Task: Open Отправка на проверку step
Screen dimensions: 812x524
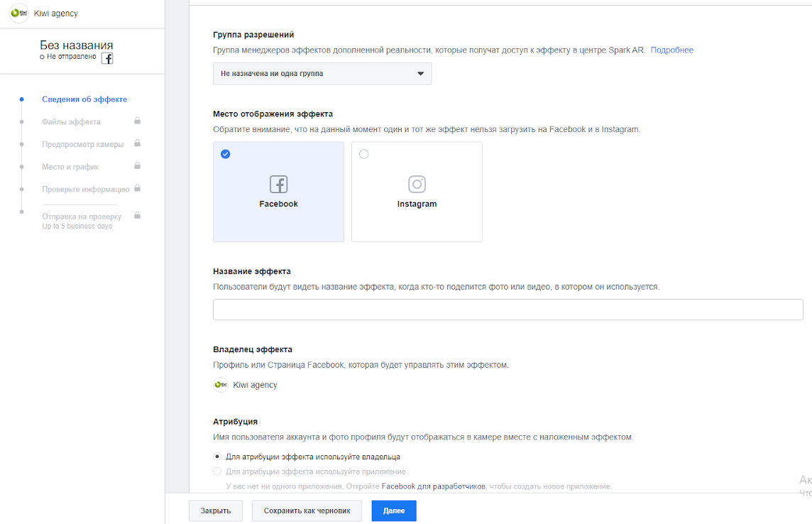Action: tap(82, 217)
